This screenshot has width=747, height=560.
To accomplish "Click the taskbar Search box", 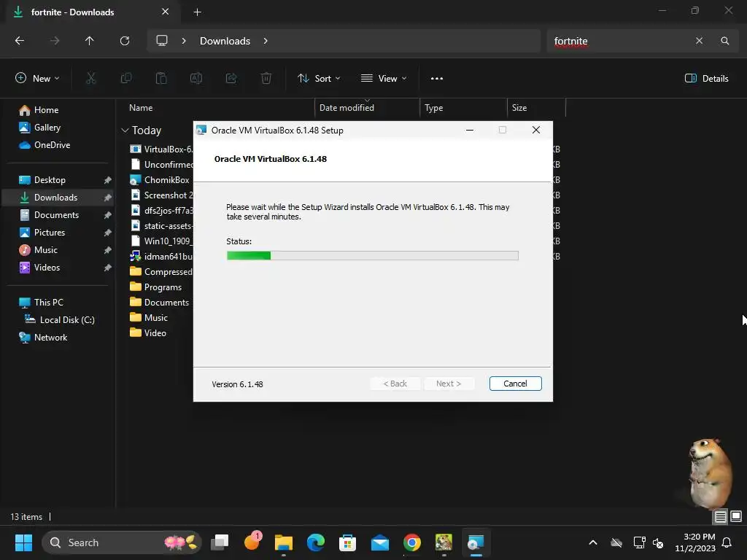I will click(122, 542).
